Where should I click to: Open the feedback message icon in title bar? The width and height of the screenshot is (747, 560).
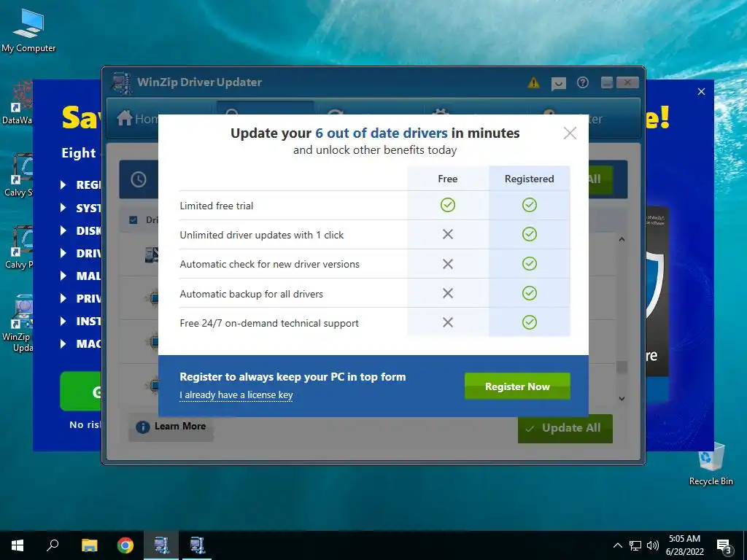[558, 84]
